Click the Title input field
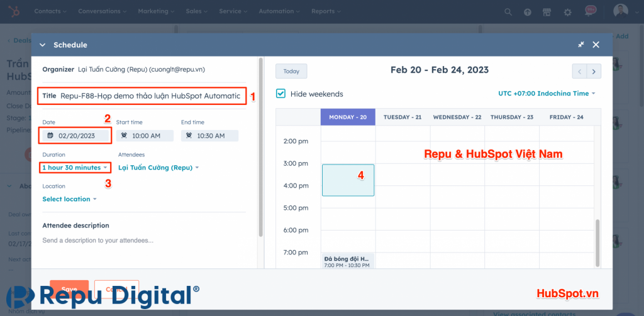 (150, 96)
